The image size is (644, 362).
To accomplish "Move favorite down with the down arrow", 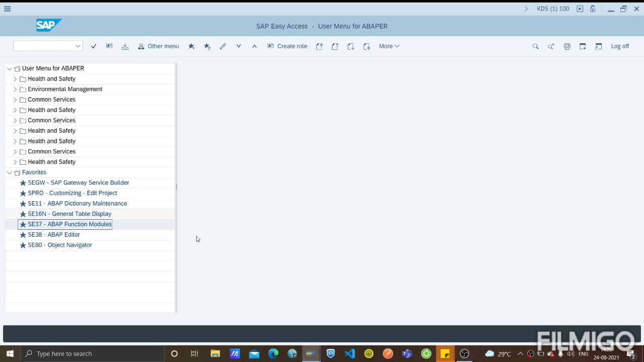I will [238, 46].
